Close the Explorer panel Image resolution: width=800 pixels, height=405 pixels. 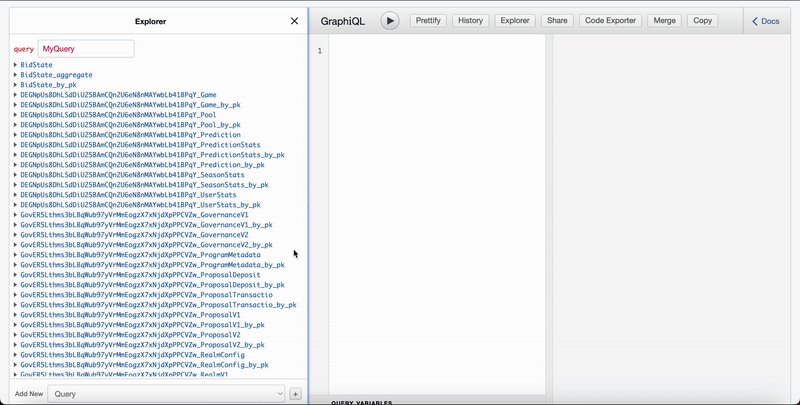(294, 20)
